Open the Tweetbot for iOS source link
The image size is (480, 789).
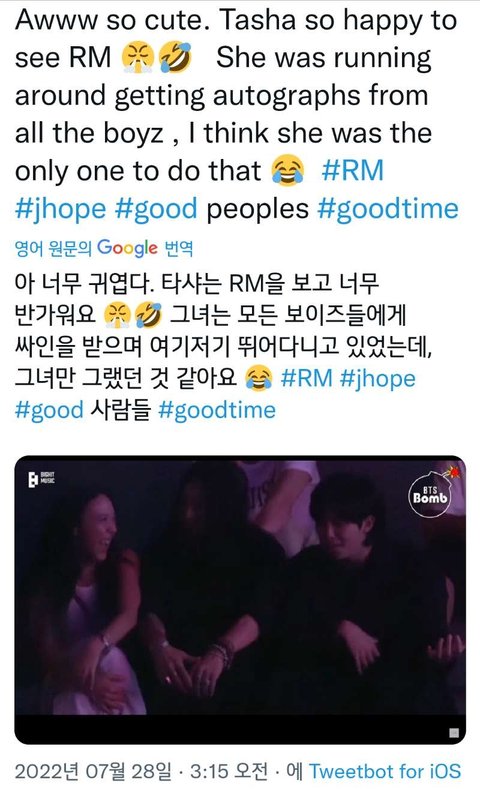(385, 771)
